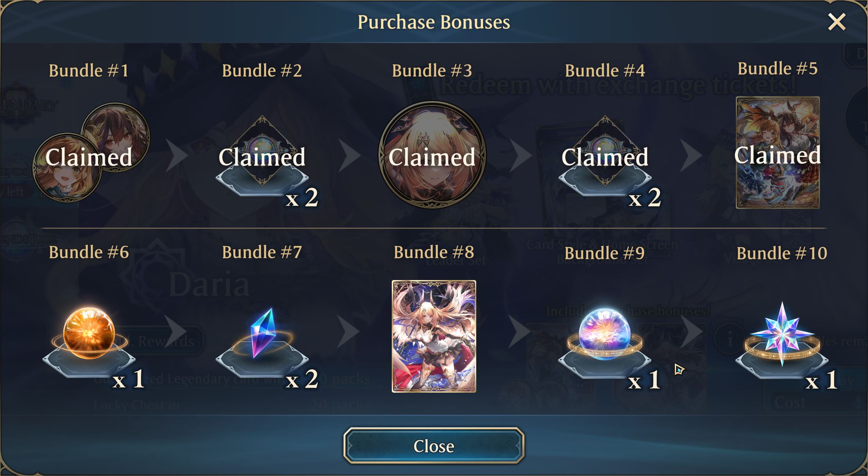
Task: Click the Purchase Bonuses title
Action: [x=434, y=22]
